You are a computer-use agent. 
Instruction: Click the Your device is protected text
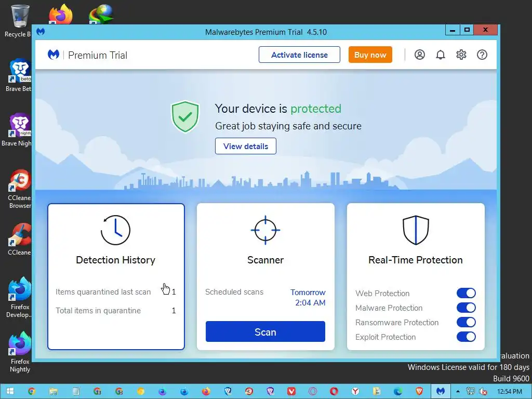click(278, 109)
